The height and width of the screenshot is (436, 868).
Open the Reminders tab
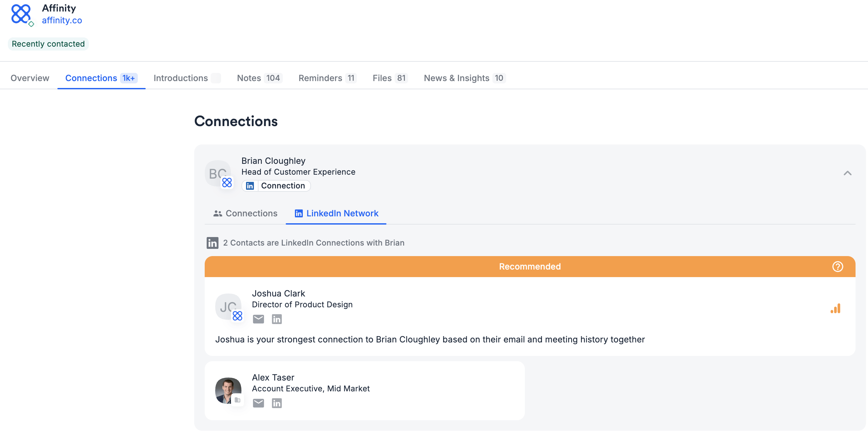pyautogui.click(x=327, y=78)
